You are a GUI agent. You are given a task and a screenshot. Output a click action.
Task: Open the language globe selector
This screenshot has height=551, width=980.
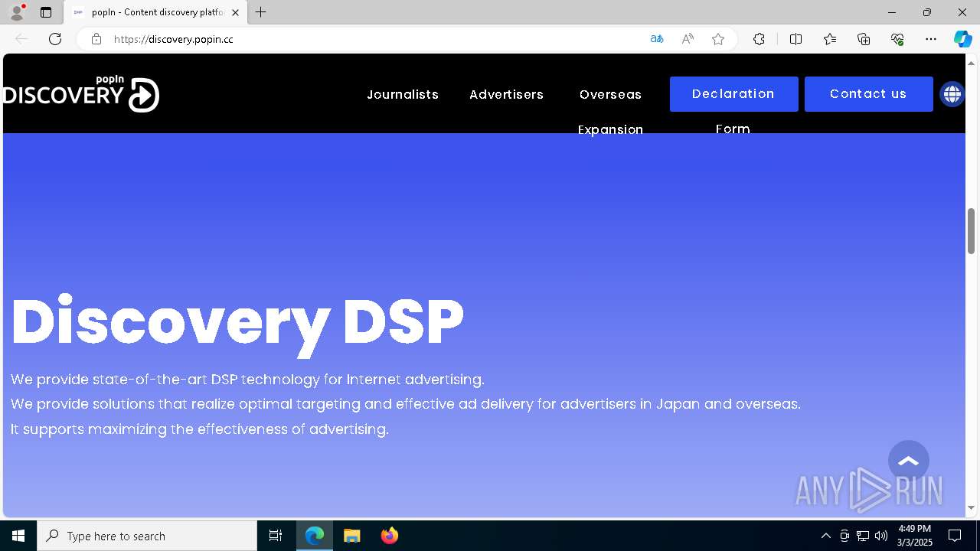tap(952, 94)
